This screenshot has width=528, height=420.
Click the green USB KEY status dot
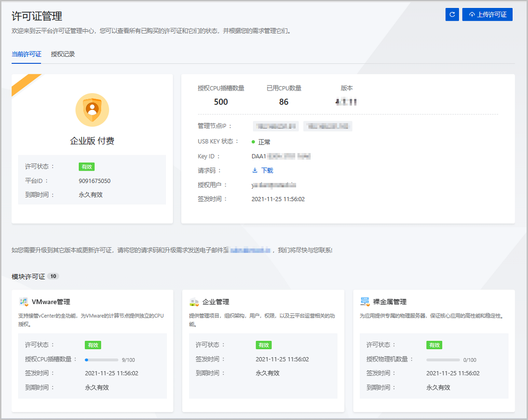tap(253, 142)
